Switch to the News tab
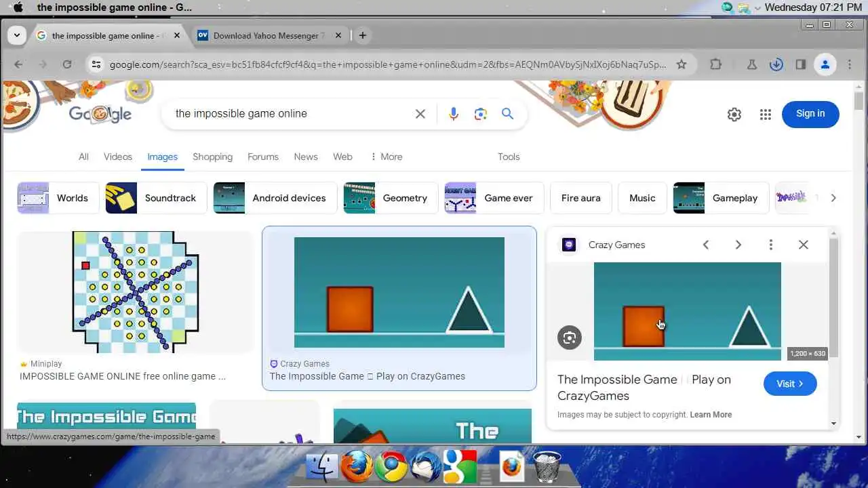Screen dimensions: 868x488 coord(306,157)
